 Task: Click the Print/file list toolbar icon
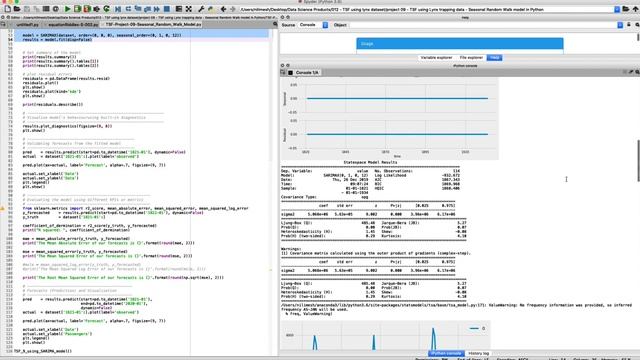tap(46, 9)
